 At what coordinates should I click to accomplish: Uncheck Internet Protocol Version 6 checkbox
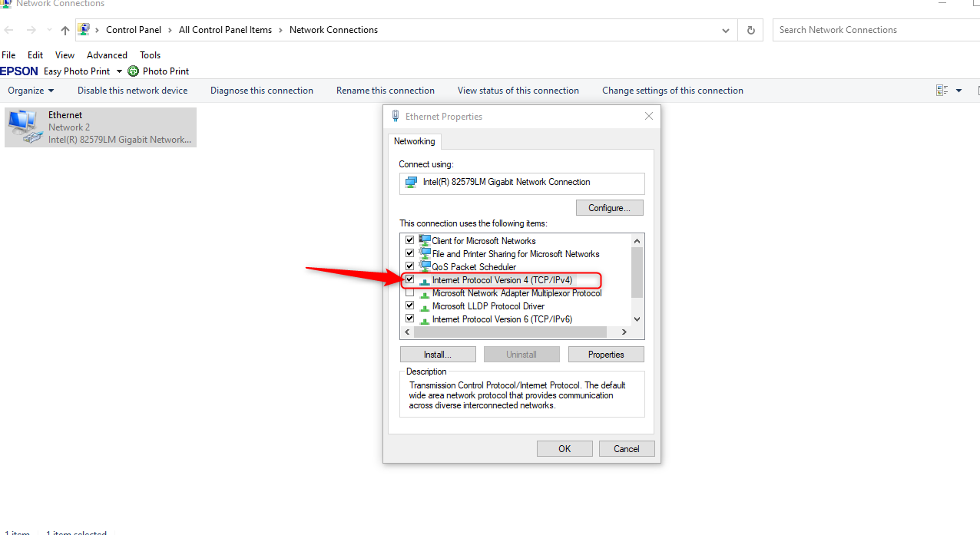click(x=409, y=319)
